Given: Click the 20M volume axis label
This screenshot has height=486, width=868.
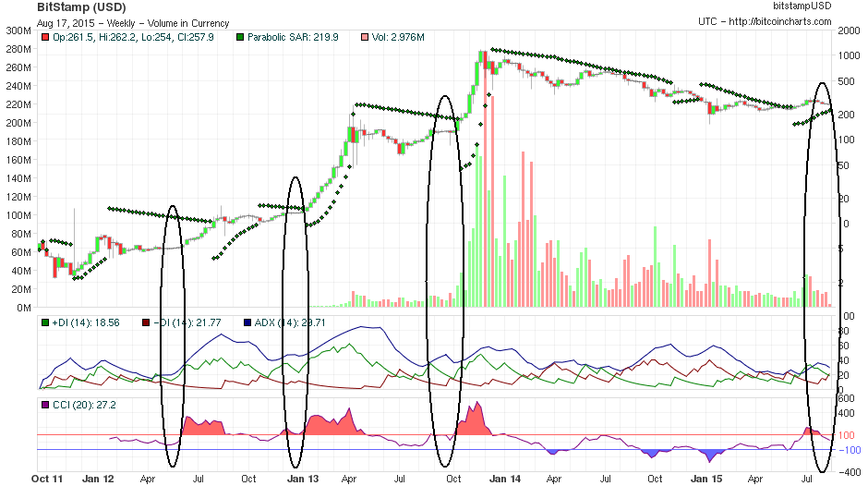Looking at the screenshot, I should pyautogui.click(x=21, y=289).
